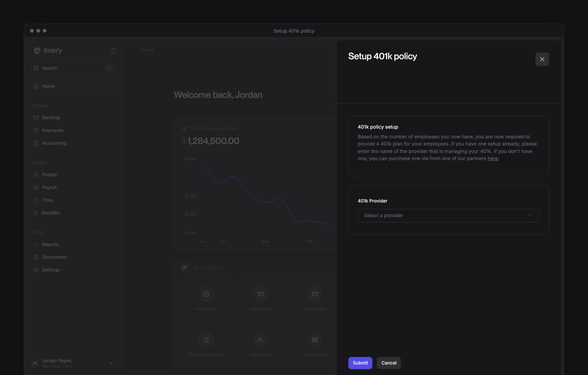Click the ⌘K shortcut badge in Search
588x375 pixels.
pyautogui.click(x=109, y=68)
